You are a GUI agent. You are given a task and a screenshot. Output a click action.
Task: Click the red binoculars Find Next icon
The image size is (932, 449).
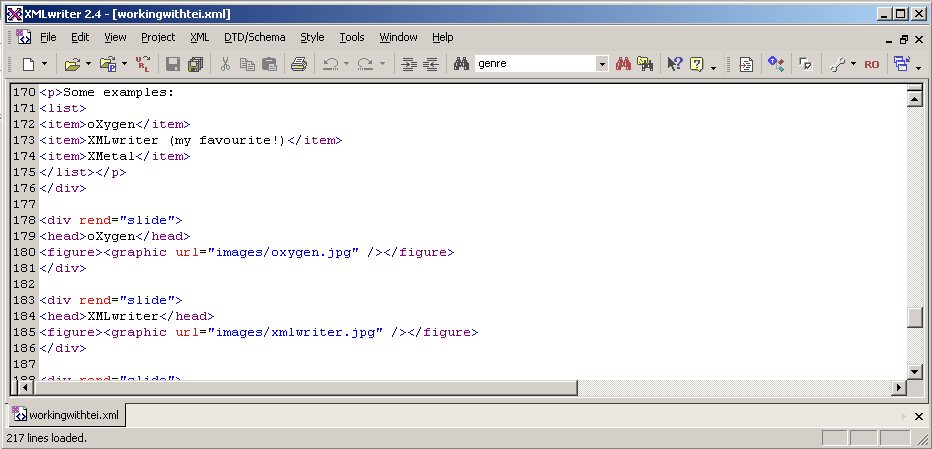click(x=623, y=64)
